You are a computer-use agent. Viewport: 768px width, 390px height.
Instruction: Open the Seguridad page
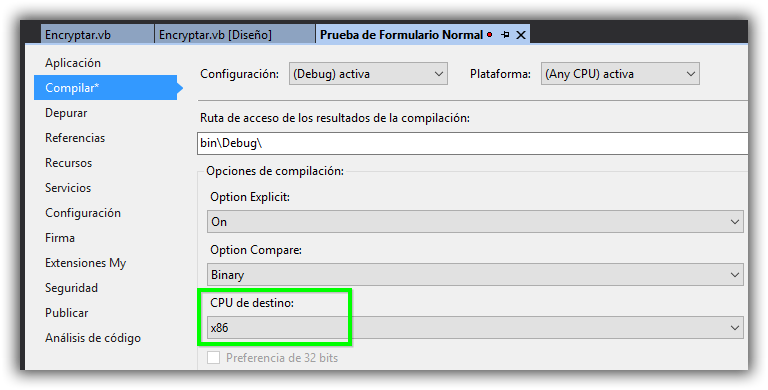(x=72, y=288)
